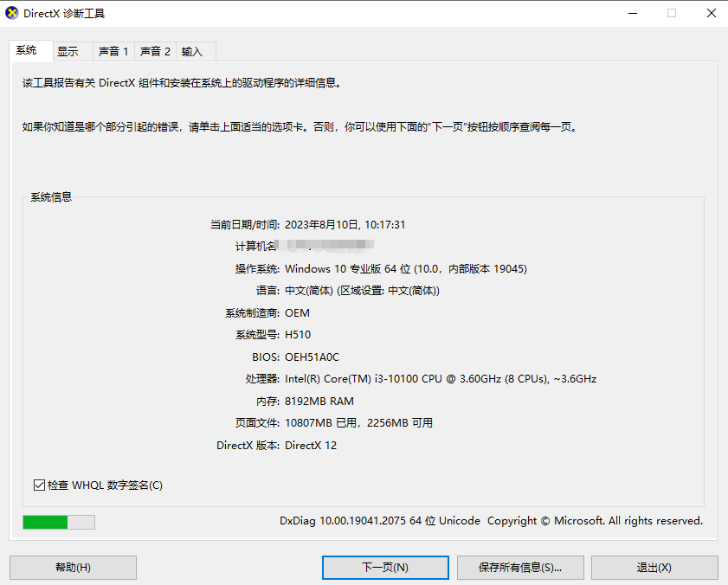Click the 保存所有信息(S) button
Image resolution: width=728 pixels, height=585 pixels.
(520, 568)
